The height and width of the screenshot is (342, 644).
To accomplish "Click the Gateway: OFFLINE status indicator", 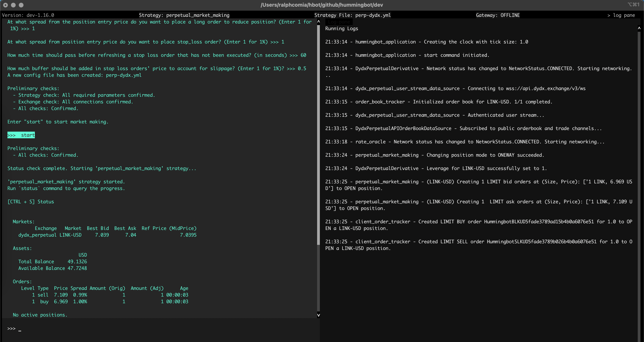I will pos(498,15).
